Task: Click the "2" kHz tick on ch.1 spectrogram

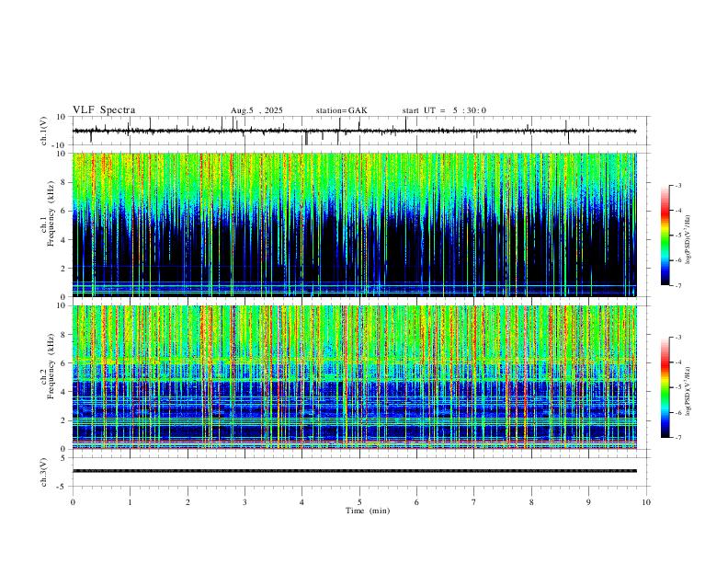Action: (x=64, y=269)
